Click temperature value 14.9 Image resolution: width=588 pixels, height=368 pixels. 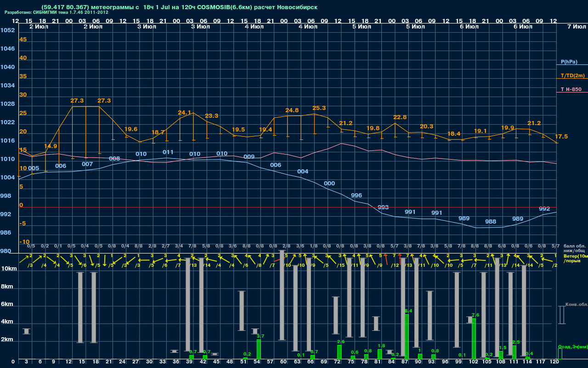click(51, 146)
